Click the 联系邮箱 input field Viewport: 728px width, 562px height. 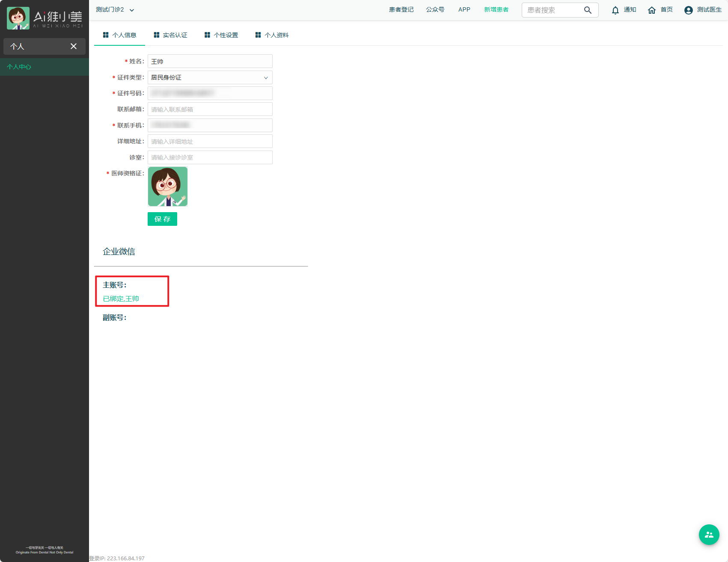[x=210, y=109]
